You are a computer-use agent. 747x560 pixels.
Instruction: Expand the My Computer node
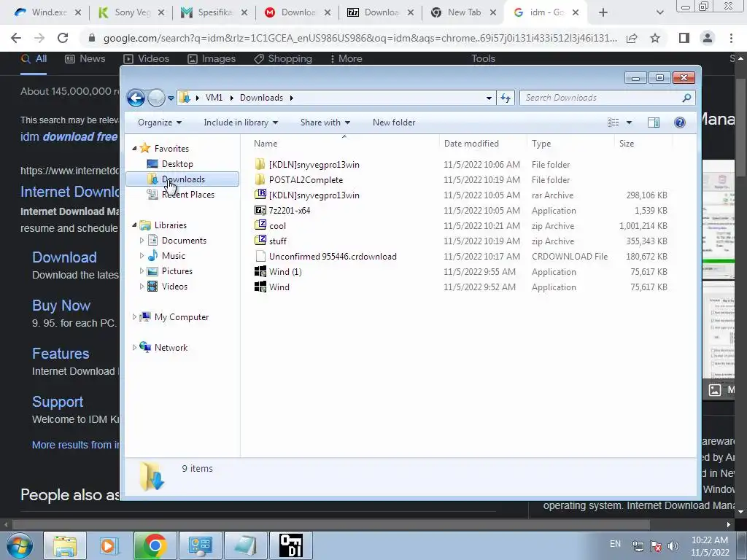click(x=134, y=316)
